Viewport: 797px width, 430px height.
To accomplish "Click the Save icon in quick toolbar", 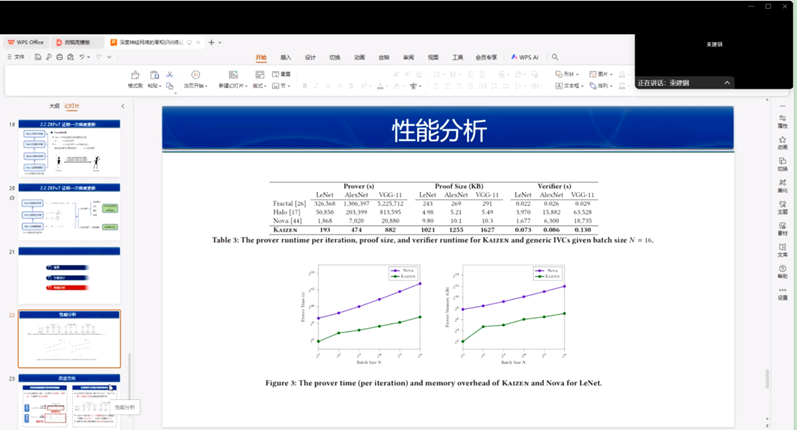I will 37,57.
